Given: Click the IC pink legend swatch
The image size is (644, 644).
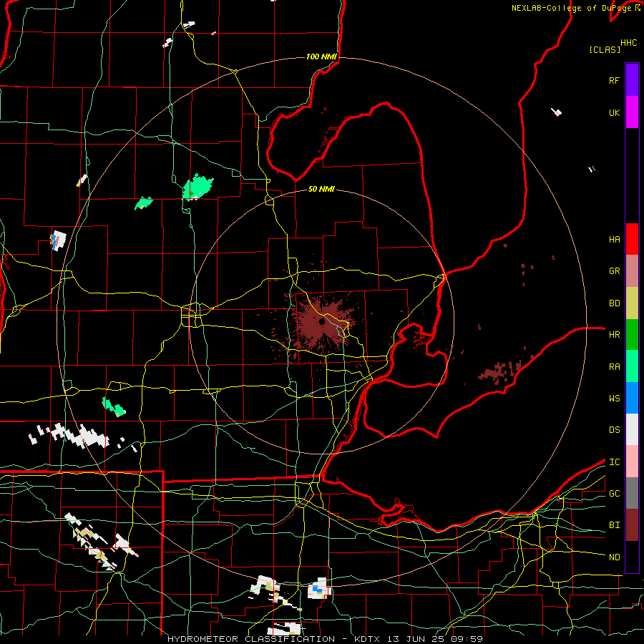Looking at the screenshot, I should point(632,462).
